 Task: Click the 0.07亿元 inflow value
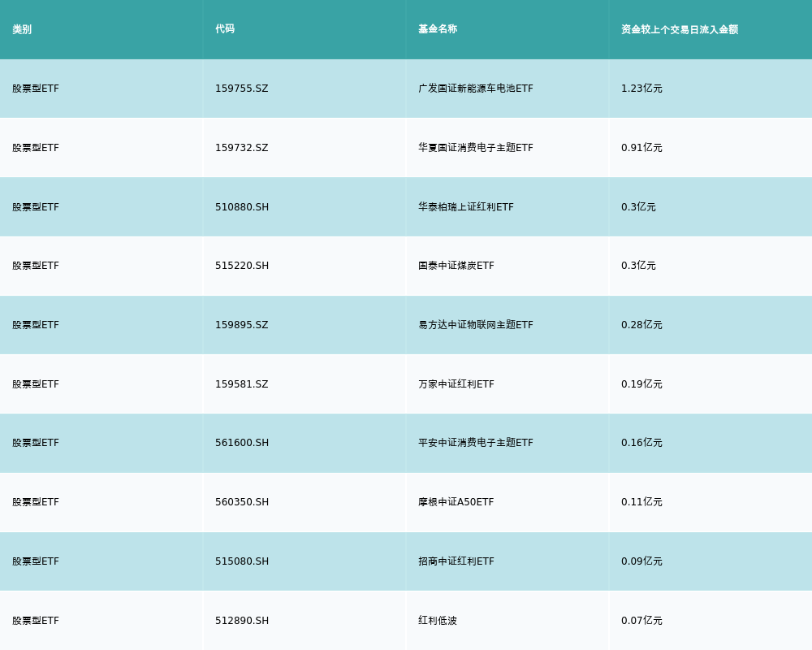pyautogui.click(x=641, y=621)
